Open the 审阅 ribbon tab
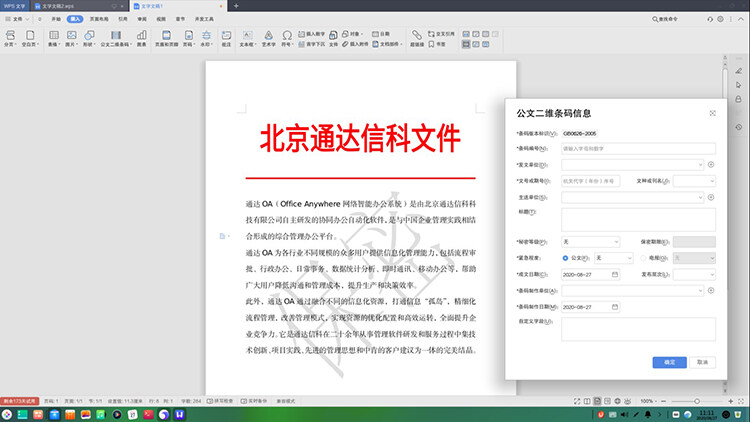The image size is (750, 422). point(142,18)
